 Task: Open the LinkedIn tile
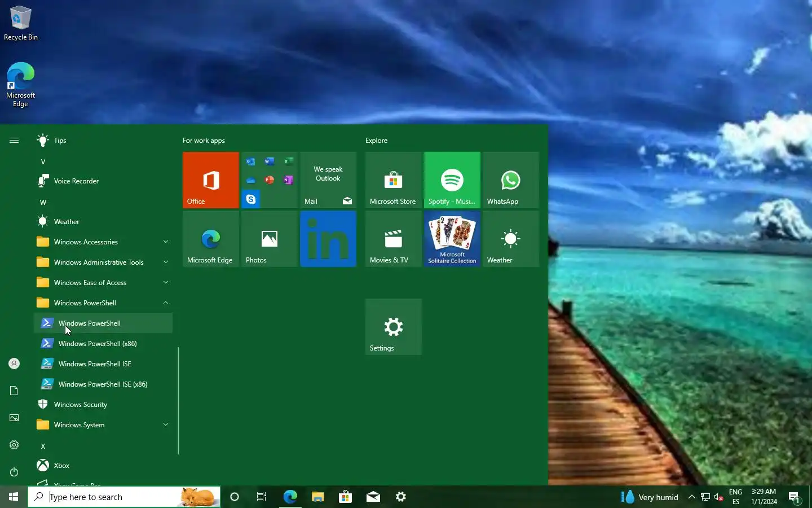(328, 239)
